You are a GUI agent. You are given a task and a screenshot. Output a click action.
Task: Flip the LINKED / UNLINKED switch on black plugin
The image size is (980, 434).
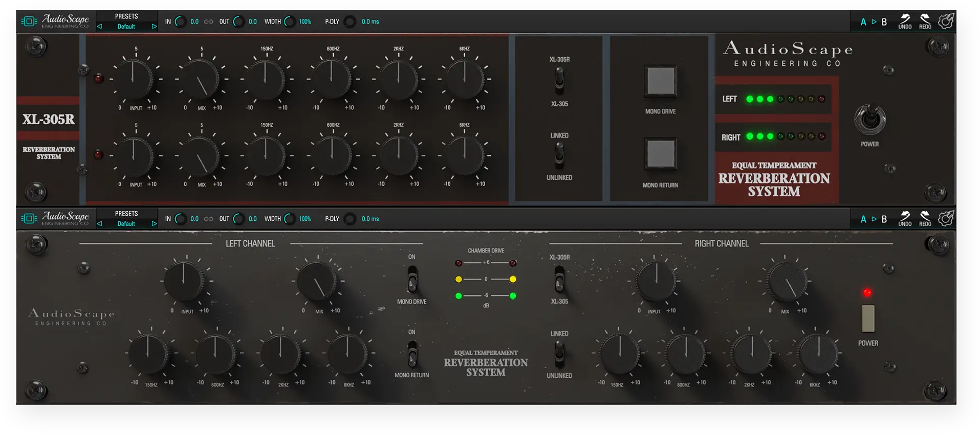tap(559, 354)
